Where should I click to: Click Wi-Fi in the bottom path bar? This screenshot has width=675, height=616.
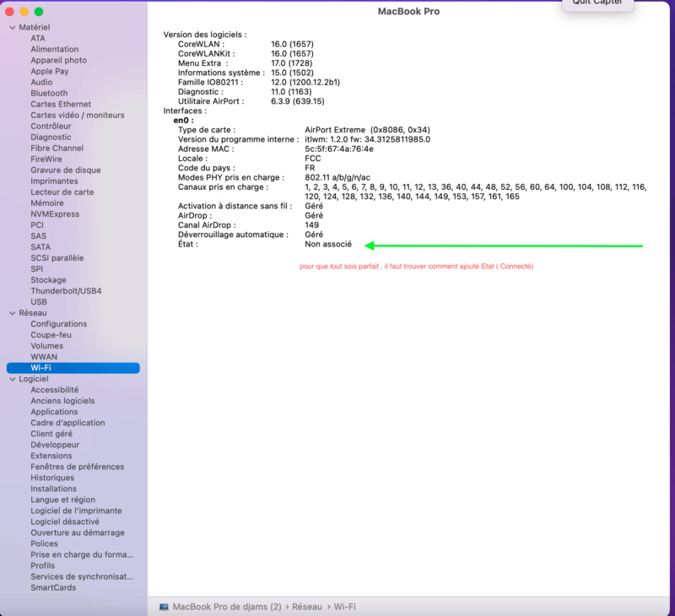point(345,607)
